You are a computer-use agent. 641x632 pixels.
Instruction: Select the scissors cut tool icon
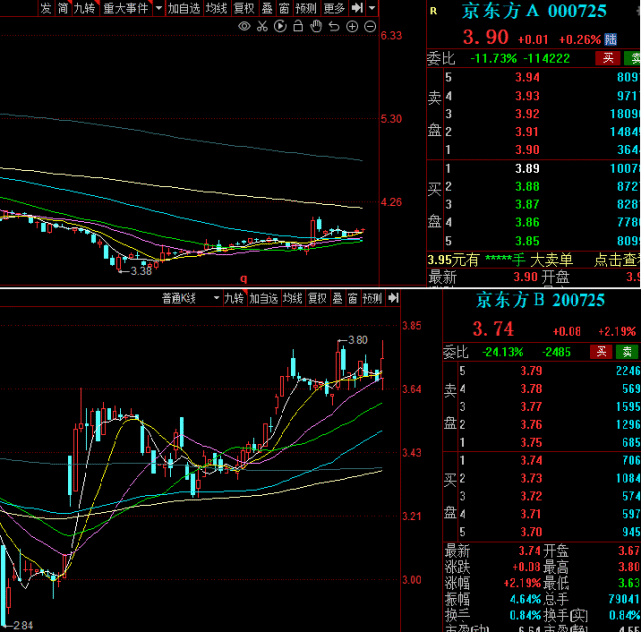(x=262, y=27)
